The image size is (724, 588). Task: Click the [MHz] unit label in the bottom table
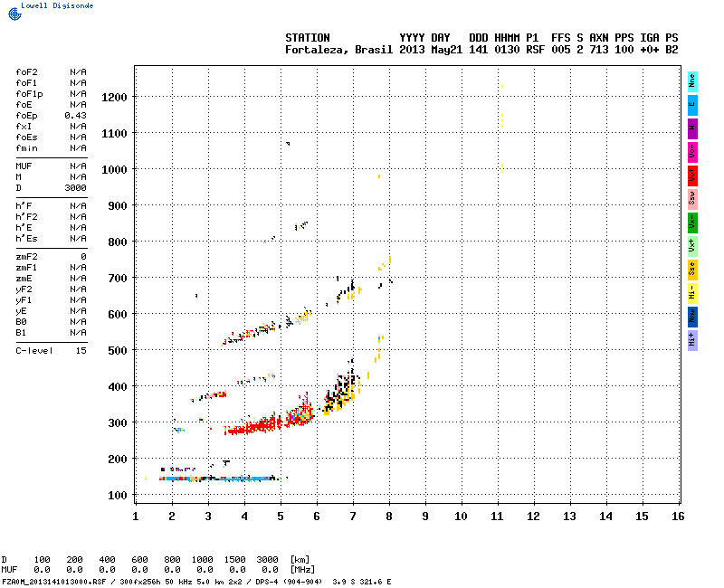(x=302, y=570)
